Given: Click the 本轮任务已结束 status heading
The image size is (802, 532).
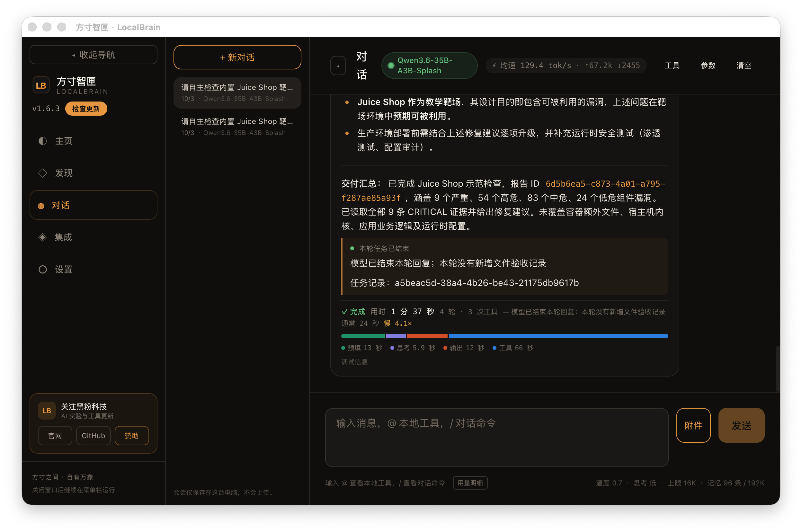Looking at the screenshot, I should (384, 248).
